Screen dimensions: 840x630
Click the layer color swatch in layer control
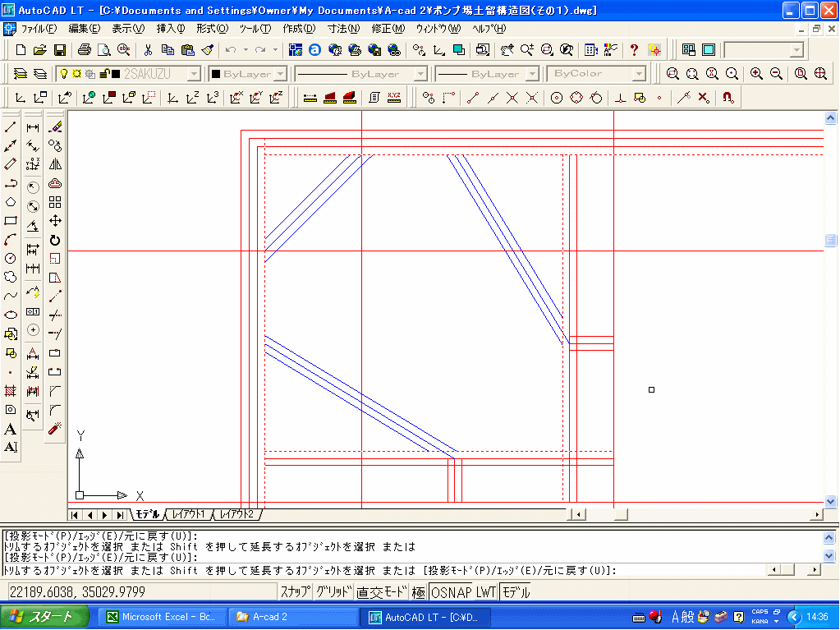point(115,73)
